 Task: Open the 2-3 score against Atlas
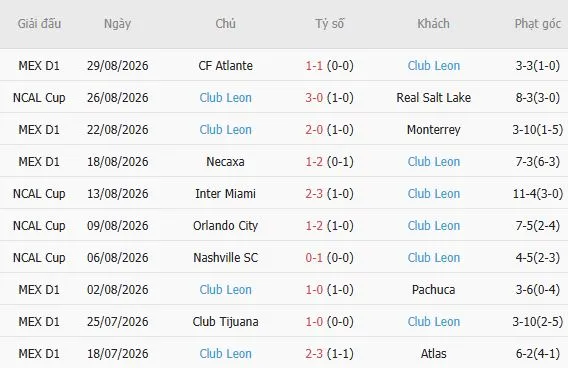314,354
